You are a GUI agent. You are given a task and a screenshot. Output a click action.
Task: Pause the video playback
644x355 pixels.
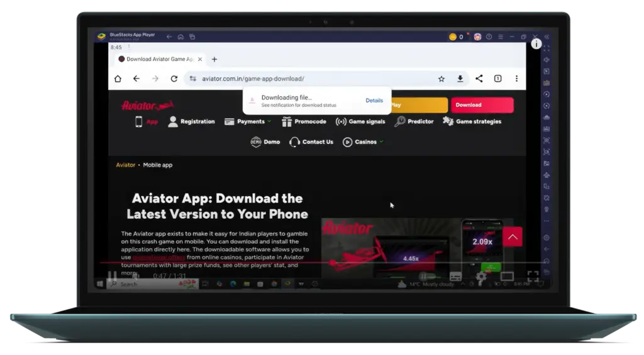point(112,276)
